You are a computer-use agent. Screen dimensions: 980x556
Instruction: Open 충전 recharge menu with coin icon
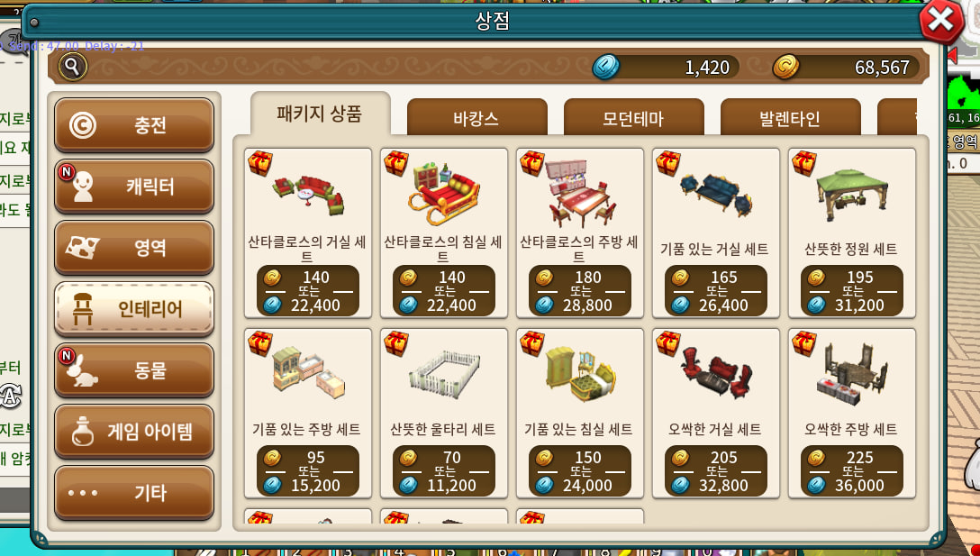coord(134,125)
